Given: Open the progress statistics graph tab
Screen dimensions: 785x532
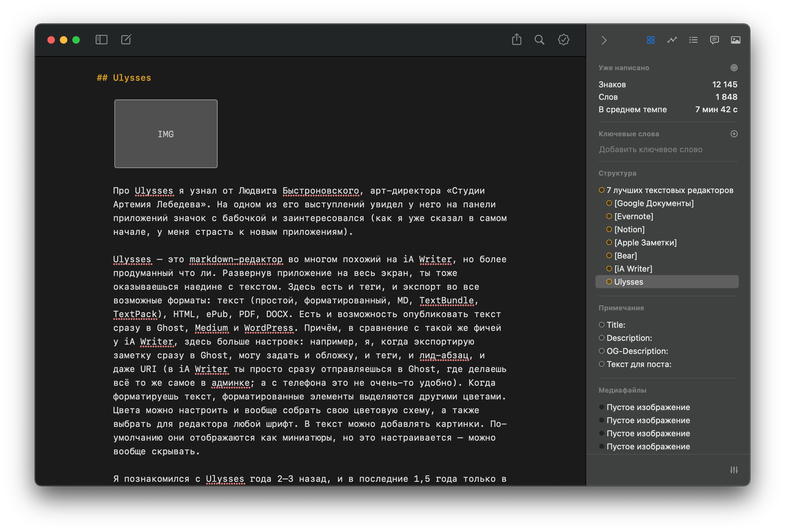Looking at the screenshot, I should coord(672,40).
